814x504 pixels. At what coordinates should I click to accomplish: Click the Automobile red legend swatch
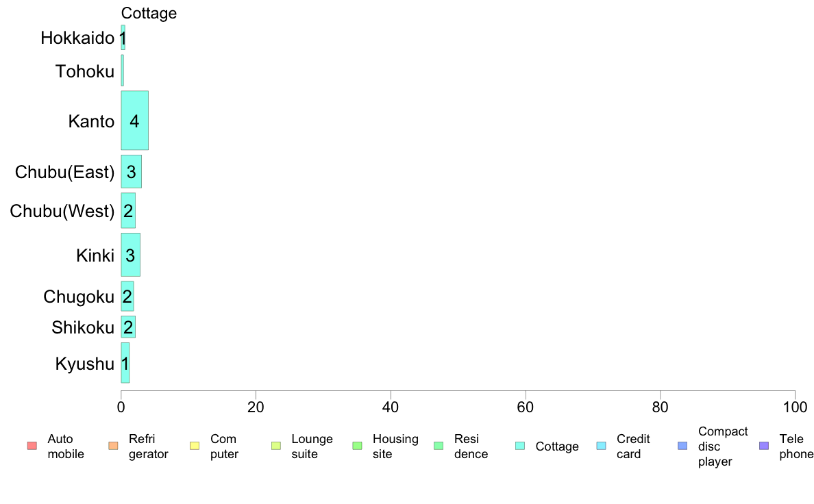pyautogui.click(x=32, y=446)
